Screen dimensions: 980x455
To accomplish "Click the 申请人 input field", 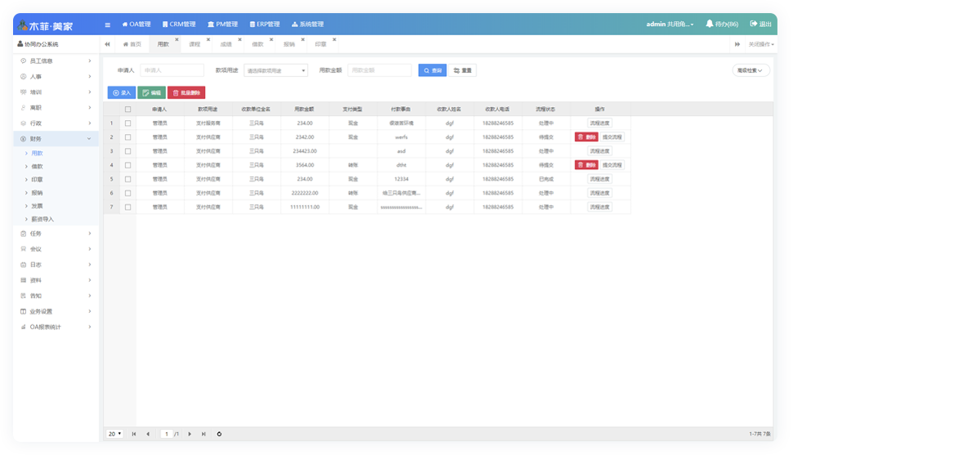I will [171, 71].
